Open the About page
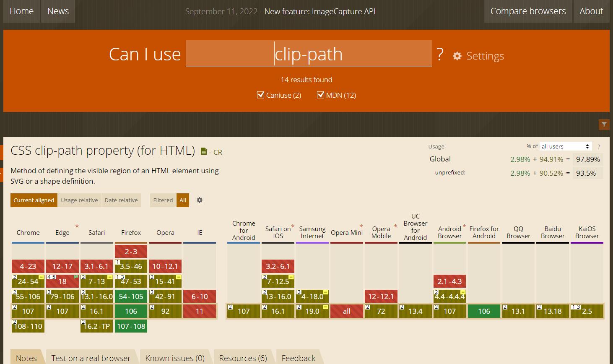Screen dimensions: 613x364 [591, 11]
